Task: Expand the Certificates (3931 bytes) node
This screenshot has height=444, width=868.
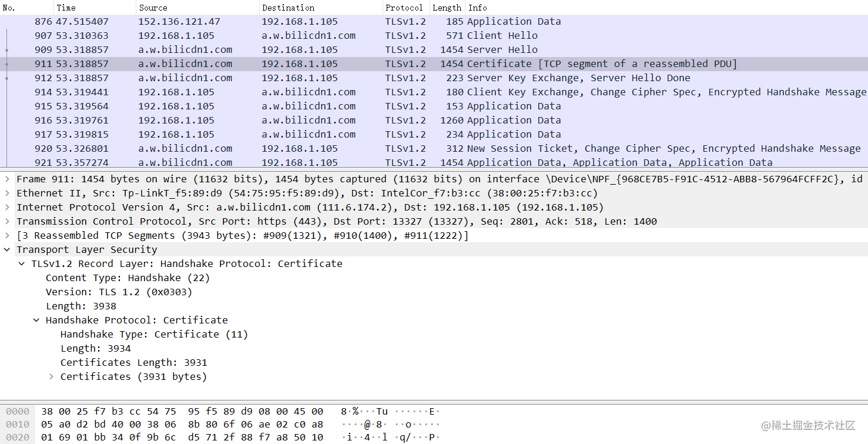Action: [51, 376]
